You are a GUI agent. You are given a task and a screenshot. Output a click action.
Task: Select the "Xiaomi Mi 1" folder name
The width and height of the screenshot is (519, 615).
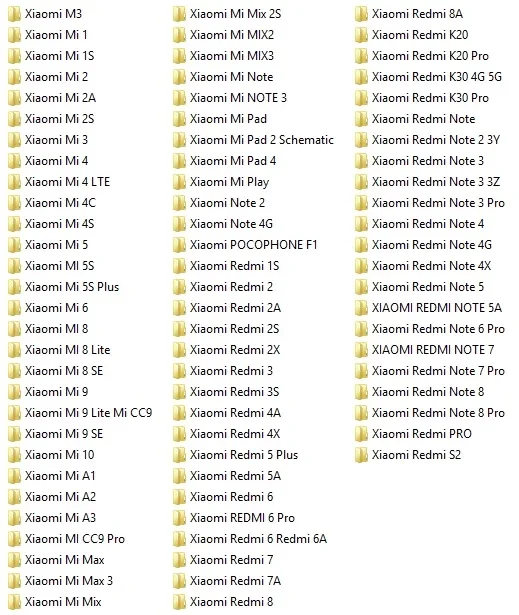(x=56, y=35)
